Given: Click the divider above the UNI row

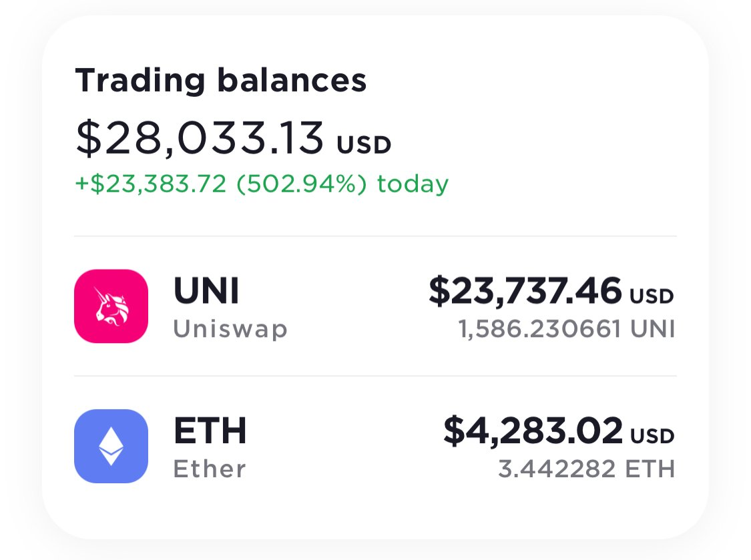Looking at the screenshot, I should tap(375, 236).
